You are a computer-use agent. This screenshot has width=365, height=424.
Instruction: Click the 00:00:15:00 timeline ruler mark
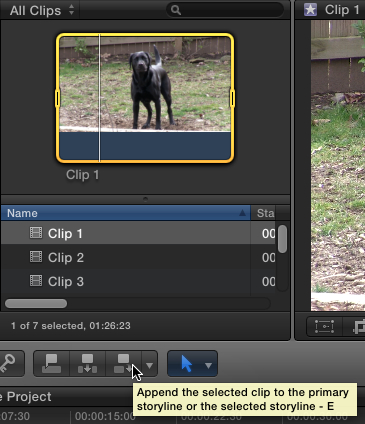(x=105, y=416)
